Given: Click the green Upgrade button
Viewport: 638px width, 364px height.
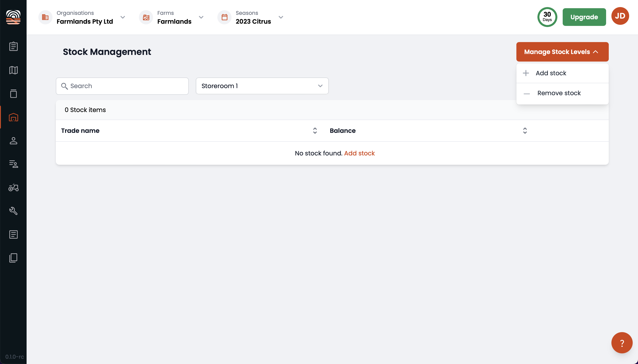Looking at the screenshot, I should [584, 17].
